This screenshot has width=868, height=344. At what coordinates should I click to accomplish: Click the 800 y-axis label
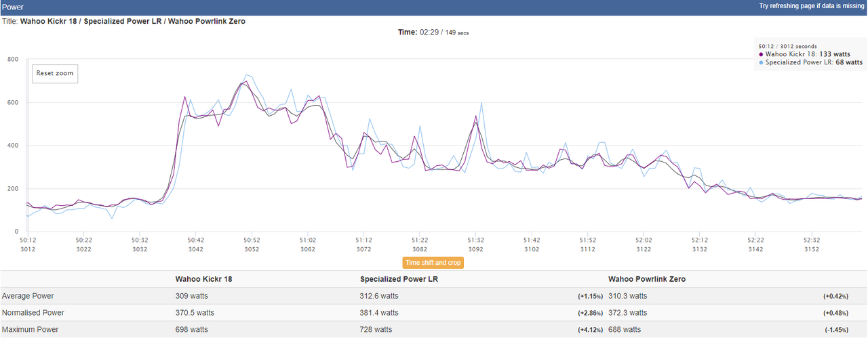12,60
